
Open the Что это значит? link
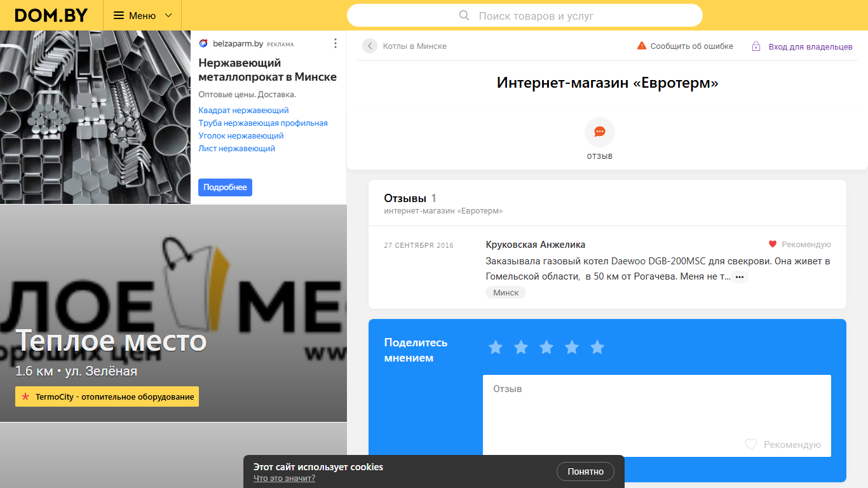pos(284,478)
